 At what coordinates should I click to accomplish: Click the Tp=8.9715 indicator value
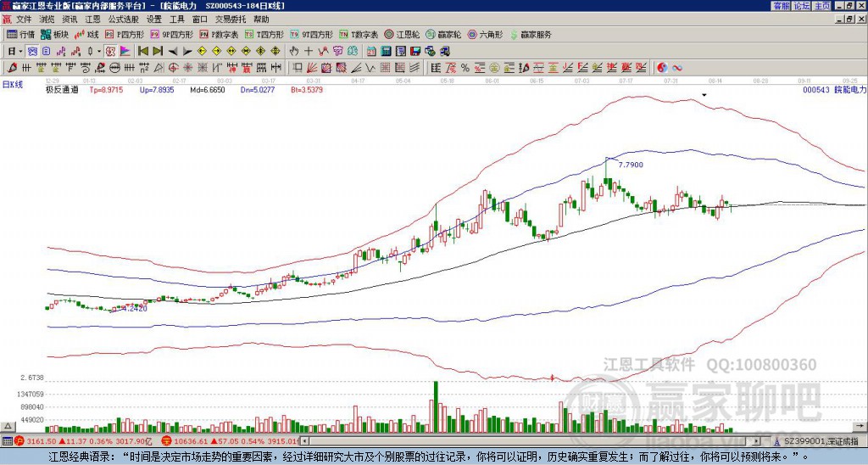tap(104, 89)
